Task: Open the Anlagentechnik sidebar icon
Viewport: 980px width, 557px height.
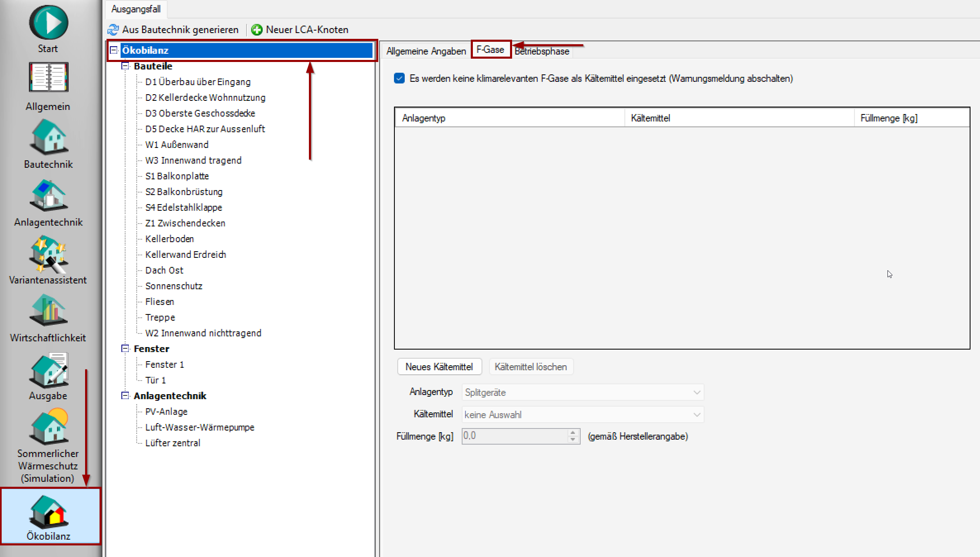Action: [x=48, y=195]
